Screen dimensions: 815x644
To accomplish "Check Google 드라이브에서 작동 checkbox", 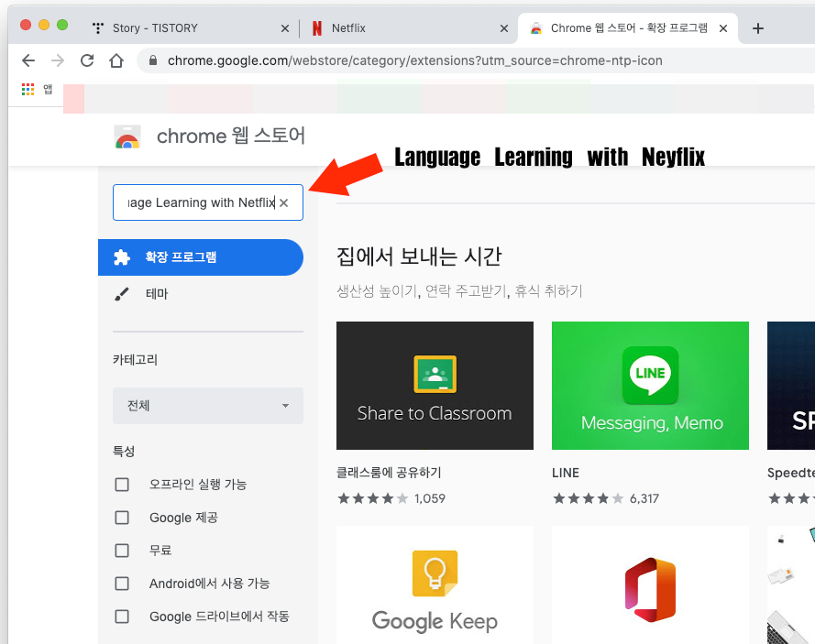I will click(x=122, y=617).
